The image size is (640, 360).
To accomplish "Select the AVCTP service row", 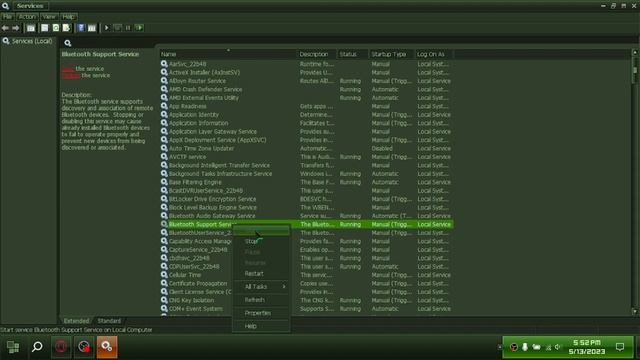I will click(306, 157).
